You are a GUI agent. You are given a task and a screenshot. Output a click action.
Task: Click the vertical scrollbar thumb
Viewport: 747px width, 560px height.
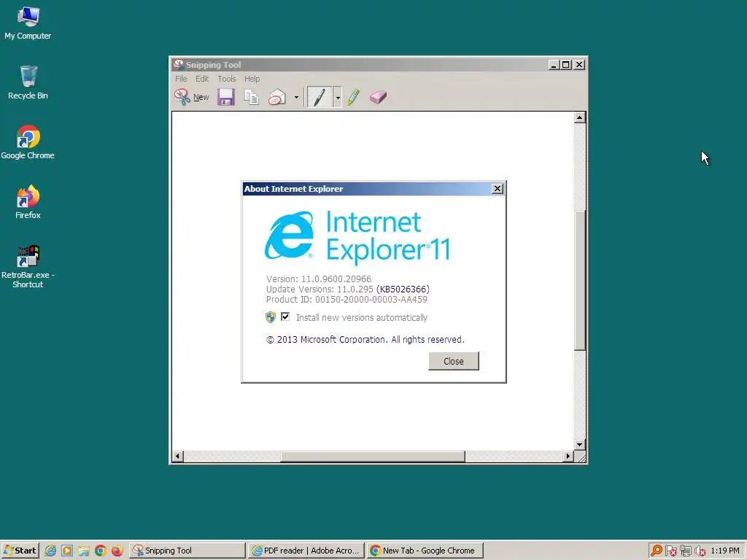579,280
